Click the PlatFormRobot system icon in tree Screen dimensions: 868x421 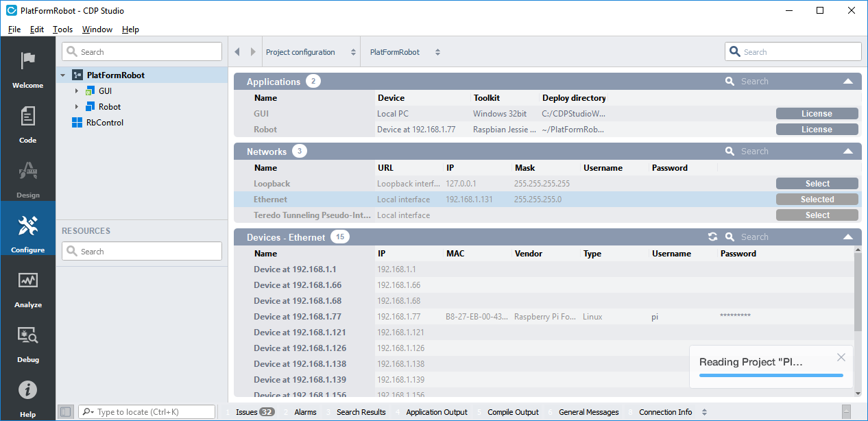click(77, 75)
